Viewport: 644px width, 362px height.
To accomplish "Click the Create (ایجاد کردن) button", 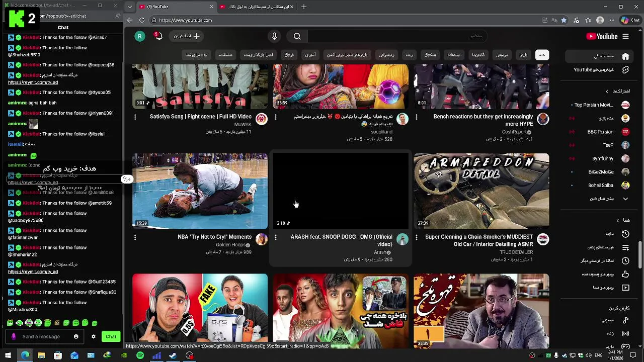I will pyautogui.click(x=187, y=36).
